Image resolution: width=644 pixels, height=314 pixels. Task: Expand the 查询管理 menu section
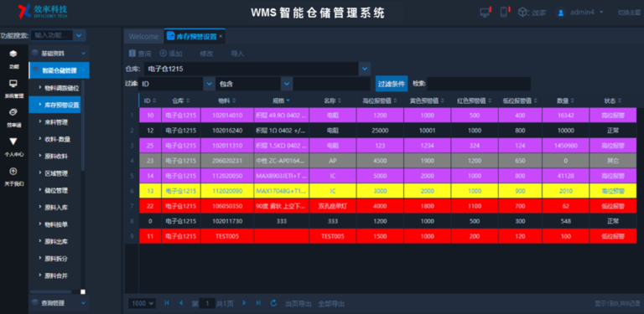[x=60, y=303]
